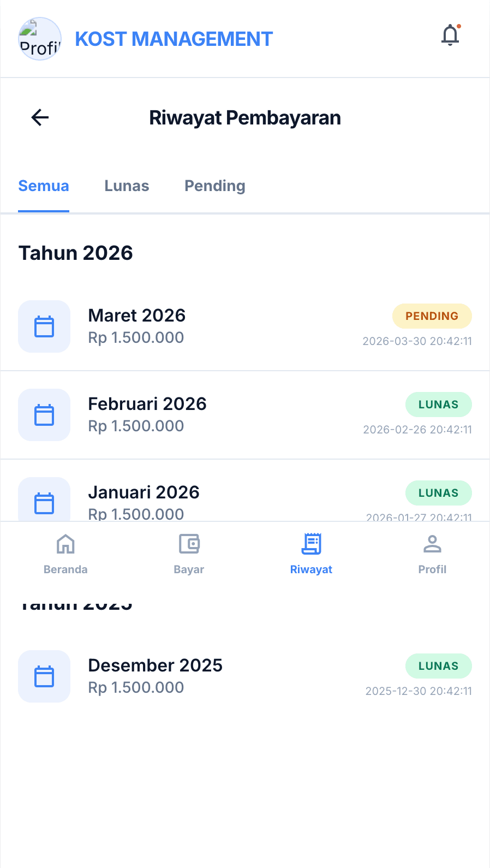Go to Beranda home icon
This screenshot has width=490, height=868.
click(x=65, y=544)
